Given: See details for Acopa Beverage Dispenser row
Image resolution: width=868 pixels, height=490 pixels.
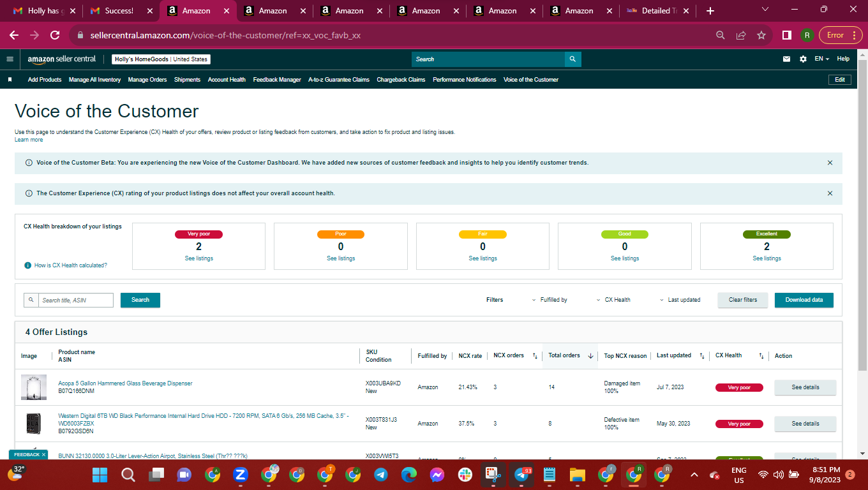Looking at the screenshot, I should (805, 387).
